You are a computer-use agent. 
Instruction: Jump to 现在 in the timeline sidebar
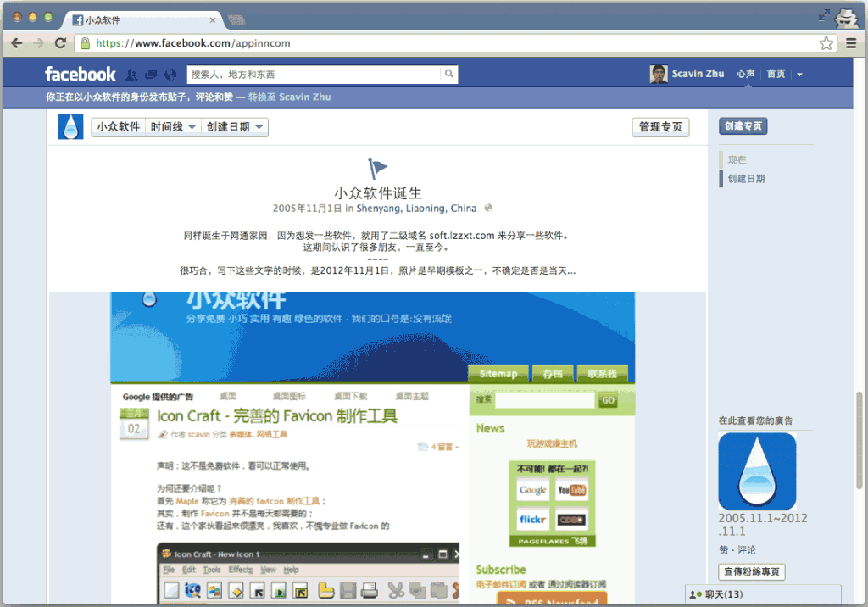tap(737, 160)
